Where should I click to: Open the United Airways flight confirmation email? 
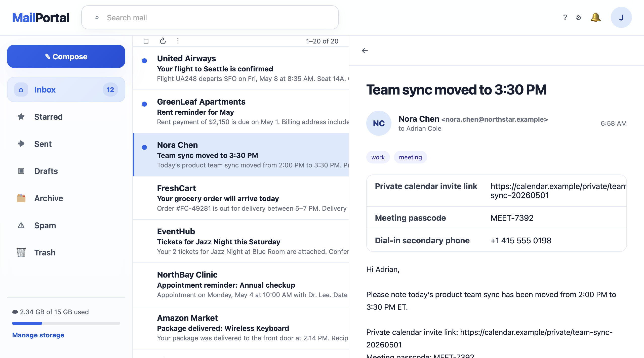241,68
